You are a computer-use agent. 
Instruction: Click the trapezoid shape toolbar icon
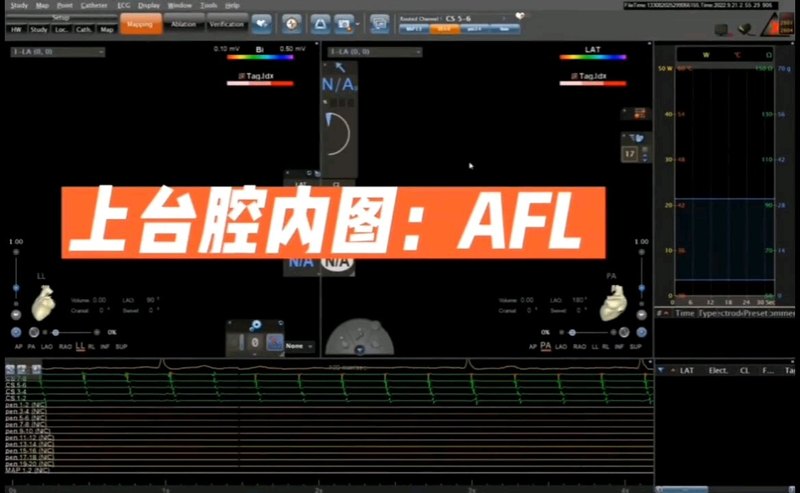point(320,24)
